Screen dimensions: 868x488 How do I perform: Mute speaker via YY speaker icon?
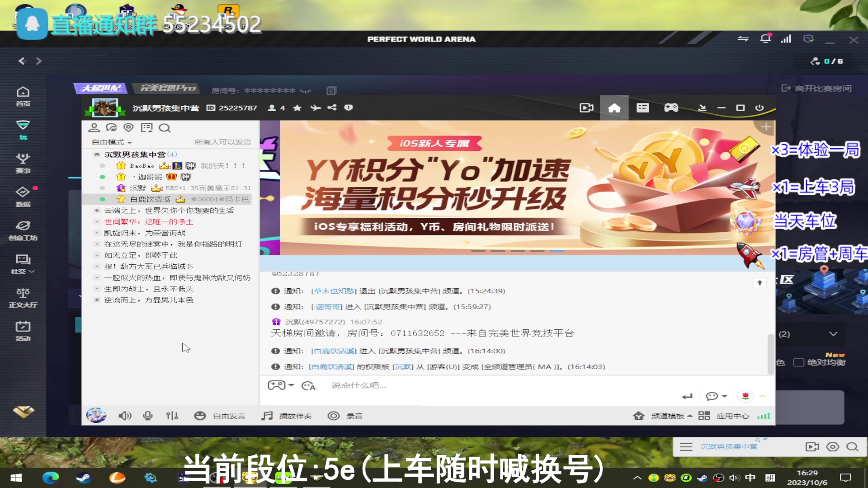(x=125, y=416)
